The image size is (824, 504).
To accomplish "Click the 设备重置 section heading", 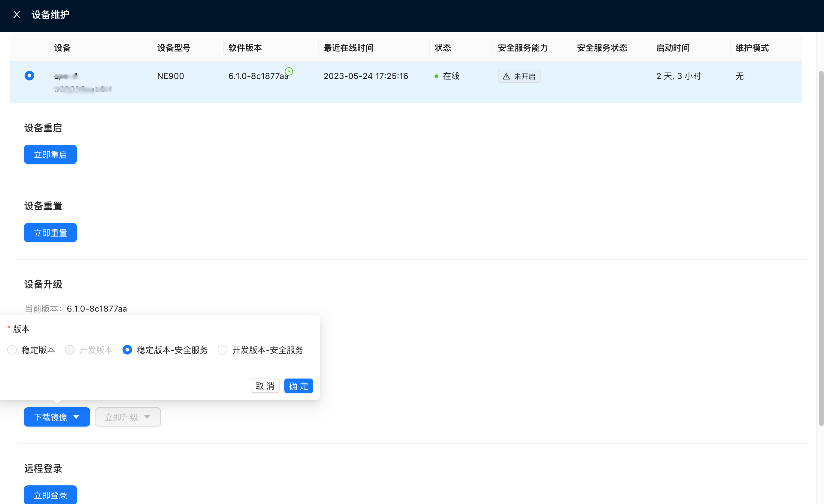I will (43, 206).
